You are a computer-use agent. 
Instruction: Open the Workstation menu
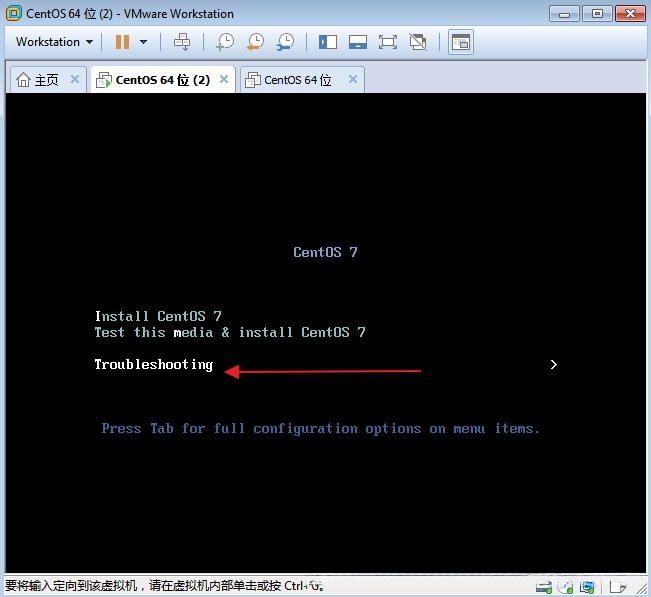54,42
